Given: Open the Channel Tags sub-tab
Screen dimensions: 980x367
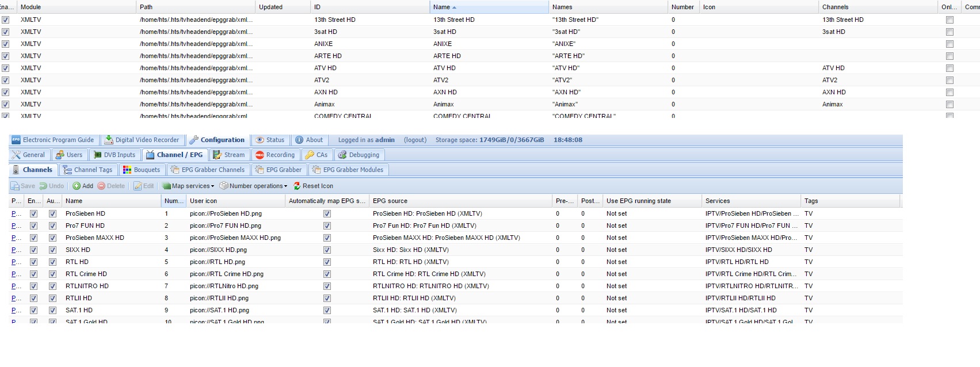Looking at the screenshot, I should [88, 170].
